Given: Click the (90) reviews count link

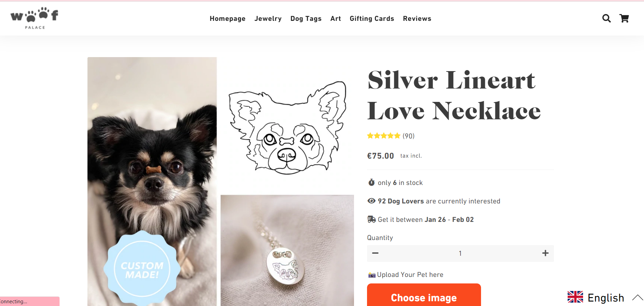Looking at the screenshot, I should 408,136.
